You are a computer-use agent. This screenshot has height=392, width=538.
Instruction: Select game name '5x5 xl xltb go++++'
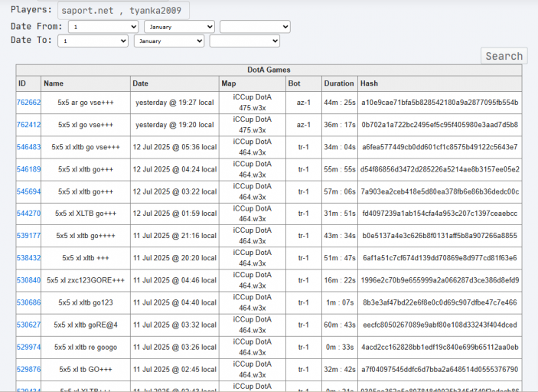86,236
